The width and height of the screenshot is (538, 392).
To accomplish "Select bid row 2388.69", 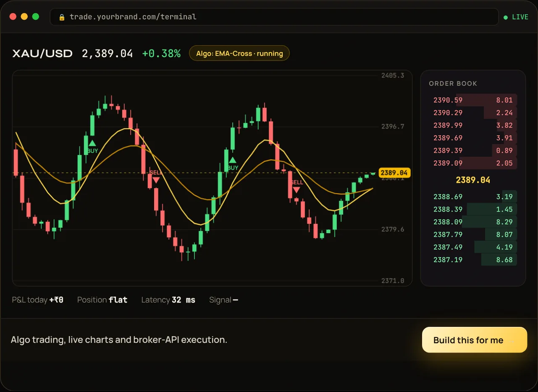I will pos(473,197).
